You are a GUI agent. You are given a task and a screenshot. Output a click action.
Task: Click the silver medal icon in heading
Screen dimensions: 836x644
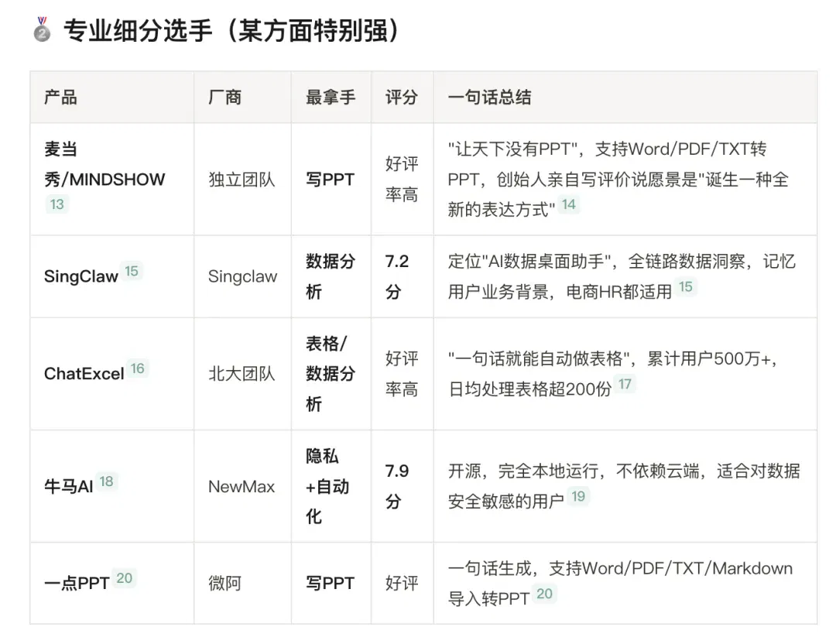coord(42,30)
